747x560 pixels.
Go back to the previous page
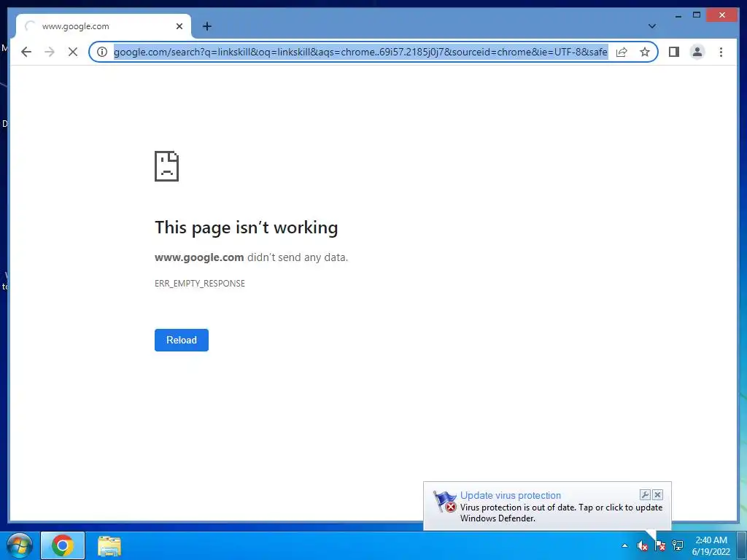[x=26, y=52]
